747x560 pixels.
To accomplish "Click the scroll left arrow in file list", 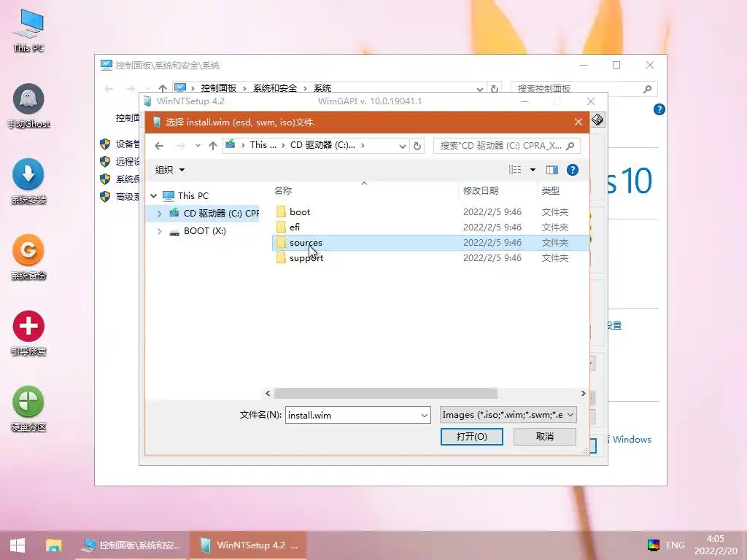I will [268, 393].
